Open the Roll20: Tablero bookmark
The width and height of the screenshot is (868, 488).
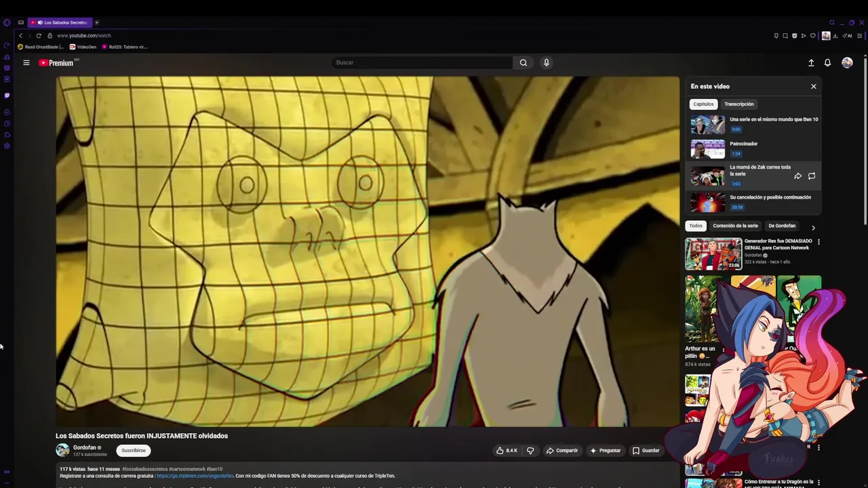pyautogui.click(x=124, y=47)
